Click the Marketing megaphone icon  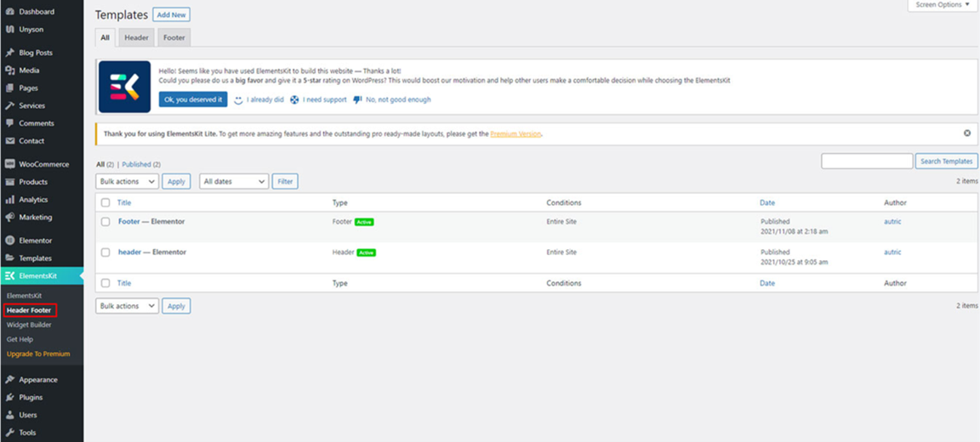pos(9,218)
